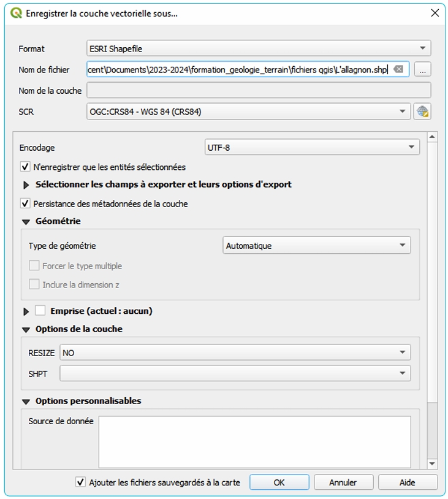Click the CRS selector globe icon

pos(422,112)
